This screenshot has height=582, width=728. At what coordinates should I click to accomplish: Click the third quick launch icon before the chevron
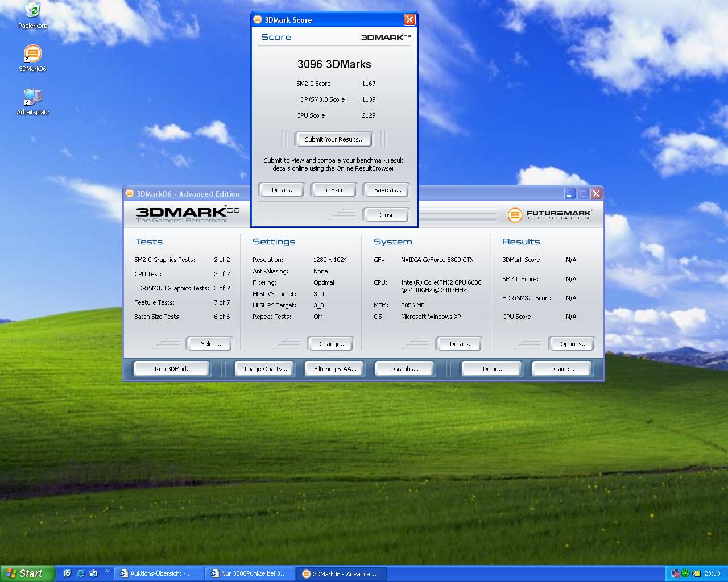[93, 573]
